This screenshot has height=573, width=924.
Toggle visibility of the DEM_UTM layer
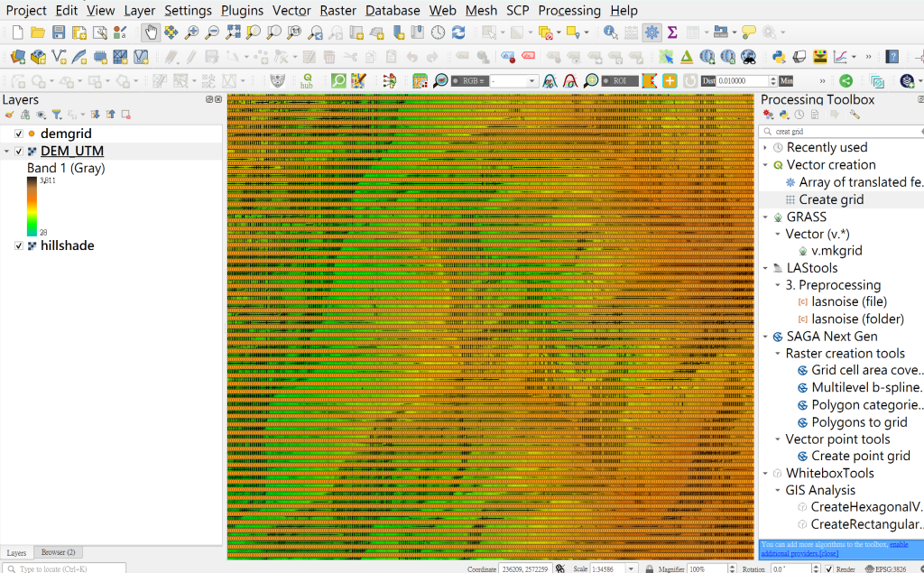(x=19, y=152)
